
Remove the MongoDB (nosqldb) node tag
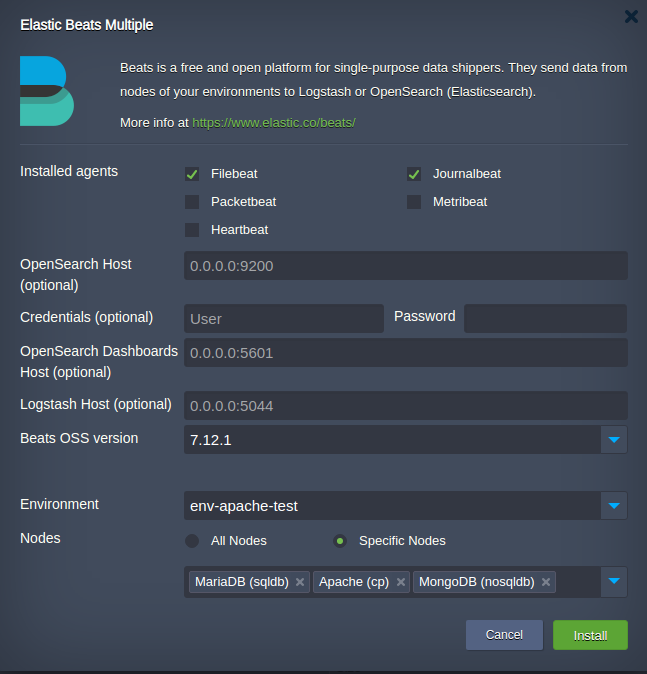pos(546,582)
